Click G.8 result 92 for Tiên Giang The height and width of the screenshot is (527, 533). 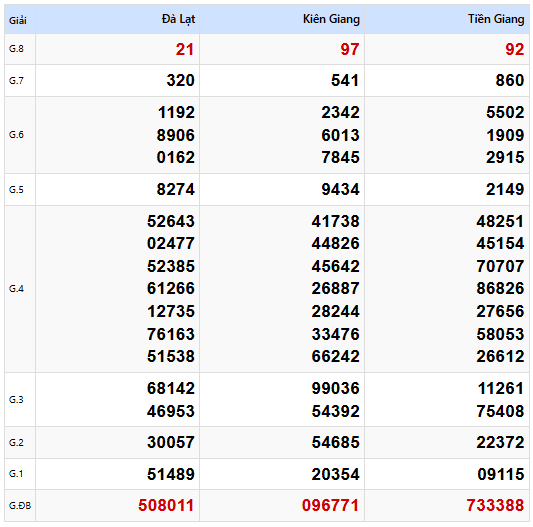click(515, 49)
